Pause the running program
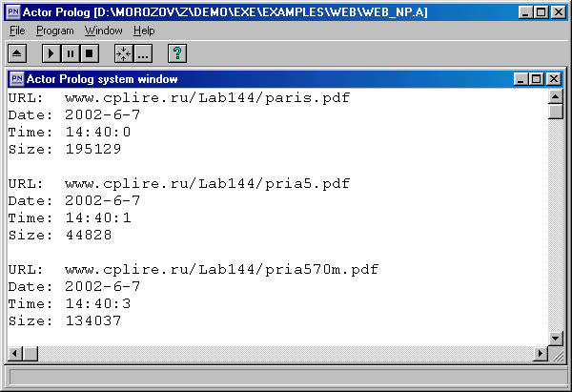This screenshot has width=572, height=392. click(x=71, y=53)
